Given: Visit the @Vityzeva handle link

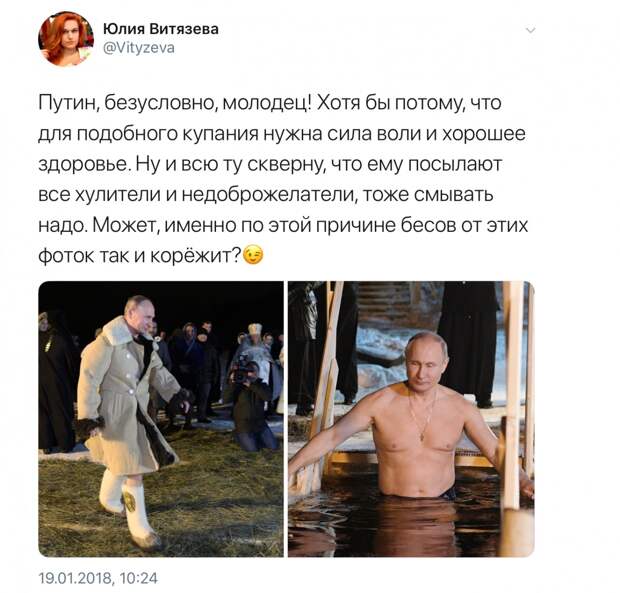Looking at the screenshot, I should (x=139, y=48).
